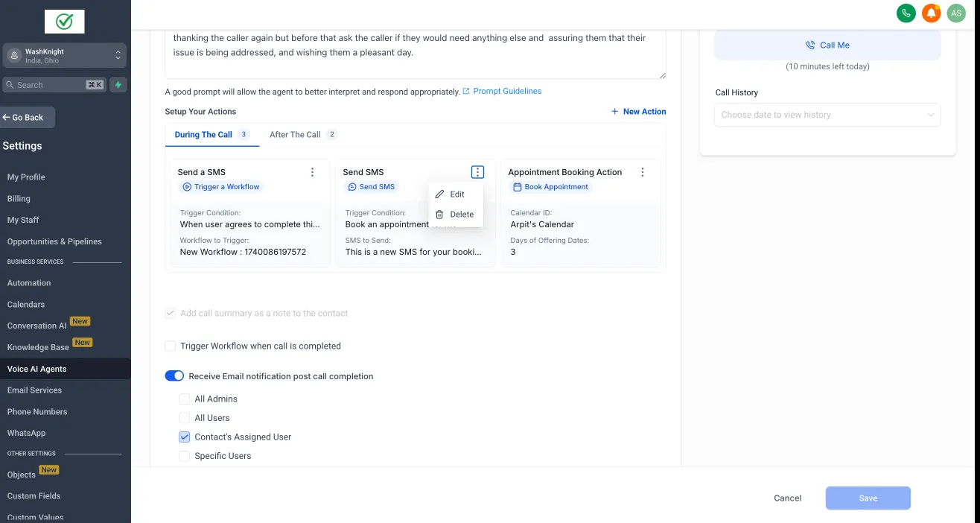The width and height of the screenshot is (980, 523).
Task: Toggle Receive Email notification post call completion
Action: coord(174,376)
